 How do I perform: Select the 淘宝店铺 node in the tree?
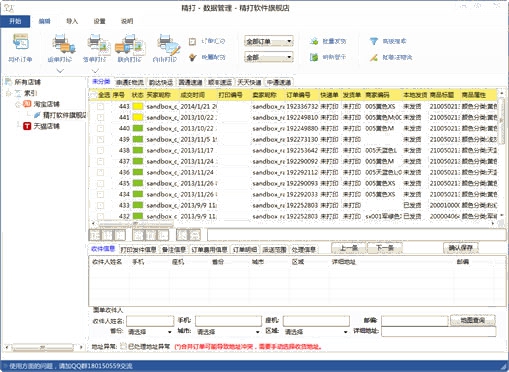tap(46, 104)
